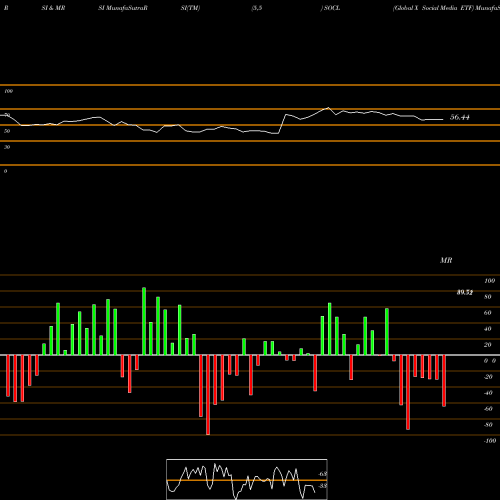500x500 pixels.
Task: Click the MR axis label -100
Action: click(490, 441)
